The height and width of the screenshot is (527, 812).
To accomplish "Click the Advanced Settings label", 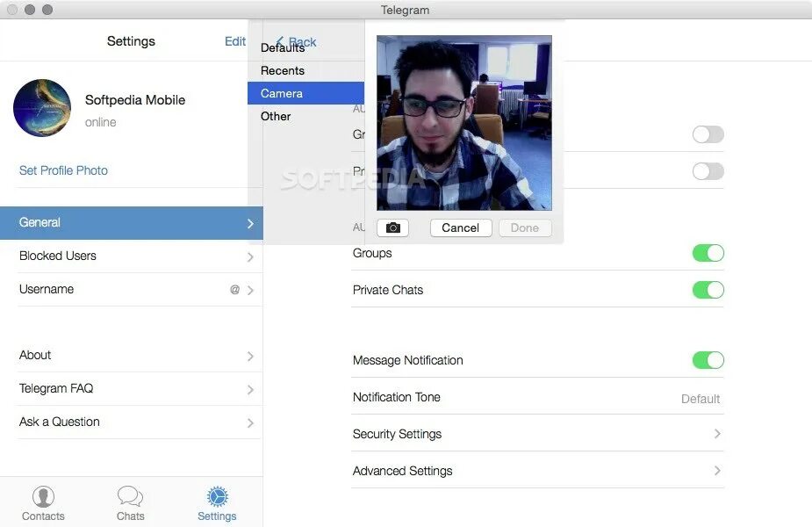I will 402,471.
